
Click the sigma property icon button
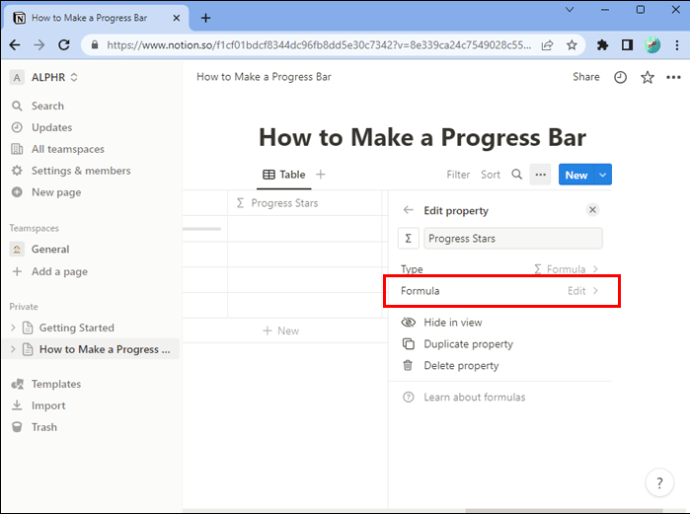point(408,239)
